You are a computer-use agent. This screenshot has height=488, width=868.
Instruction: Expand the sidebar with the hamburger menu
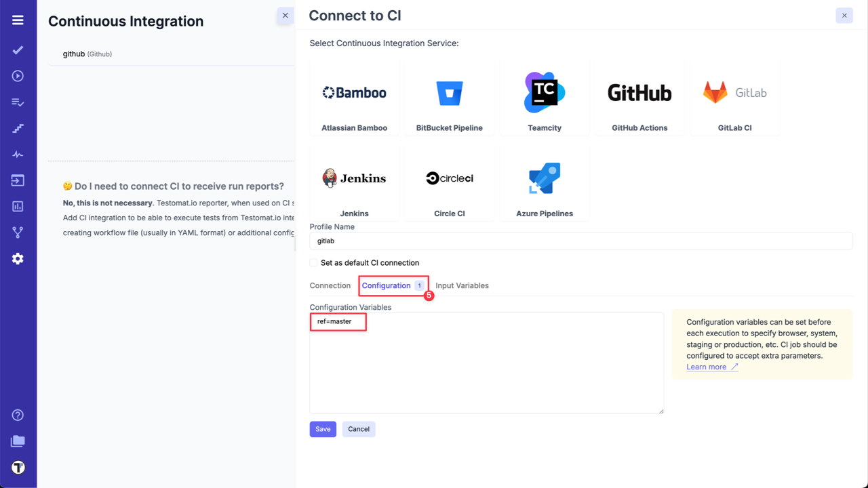point(18,19)
